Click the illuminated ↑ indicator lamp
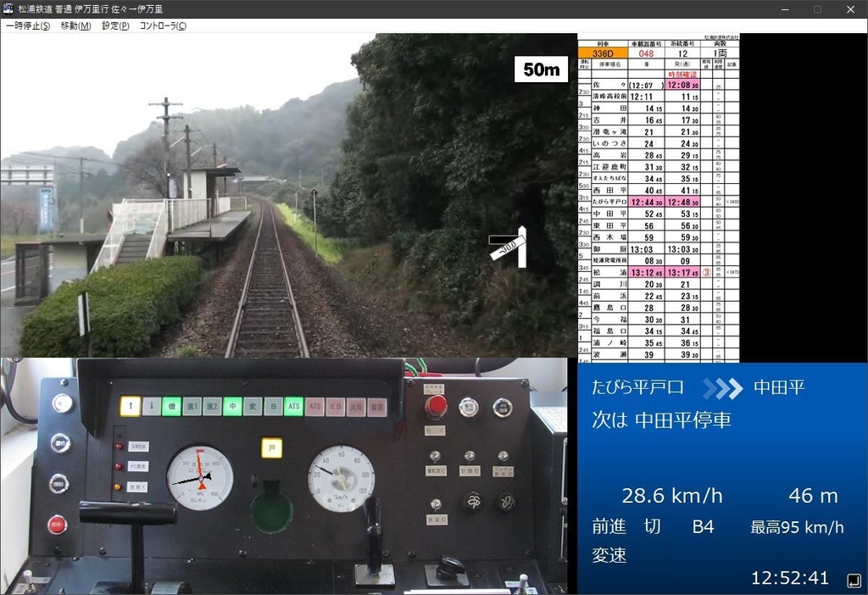The image size is (868, 595). (x=131, y=405)
